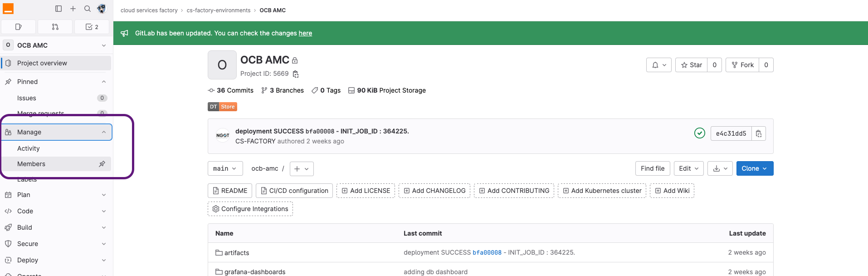This screenshot has width=868, height=276.
Task: Collapse the Pinned section
Action: [x=56, y=82]
